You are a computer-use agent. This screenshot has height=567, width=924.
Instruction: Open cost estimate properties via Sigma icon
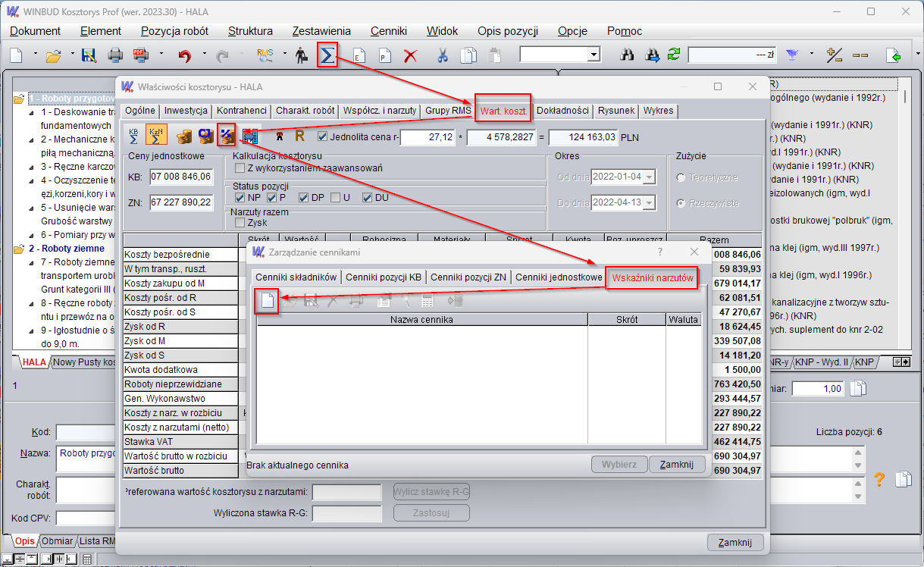pyautogui.click(x=327, y=55)
